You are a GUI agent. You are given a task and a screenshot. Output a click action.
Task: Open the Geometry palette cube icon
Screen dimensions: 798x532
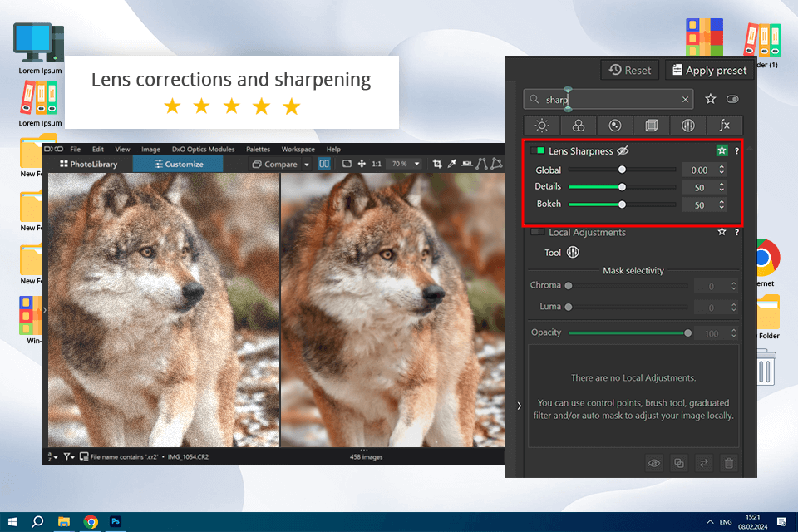(651, 126)
